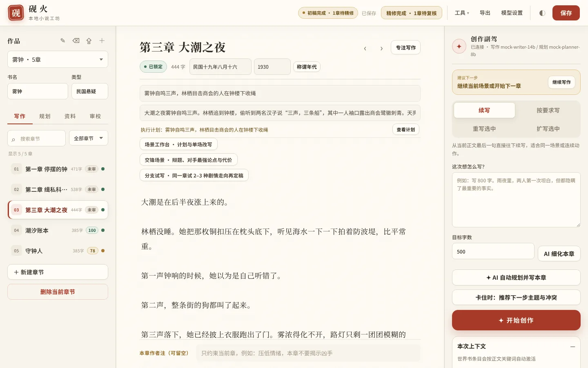This screenshot has height=368, width=588.
Task: Select the 按要求写 mode
Action: point(548,110)
